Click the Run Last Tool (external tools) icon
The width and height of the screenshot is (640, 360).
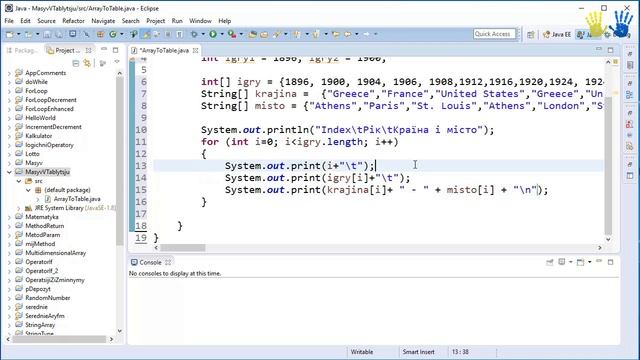pos(232,34)
